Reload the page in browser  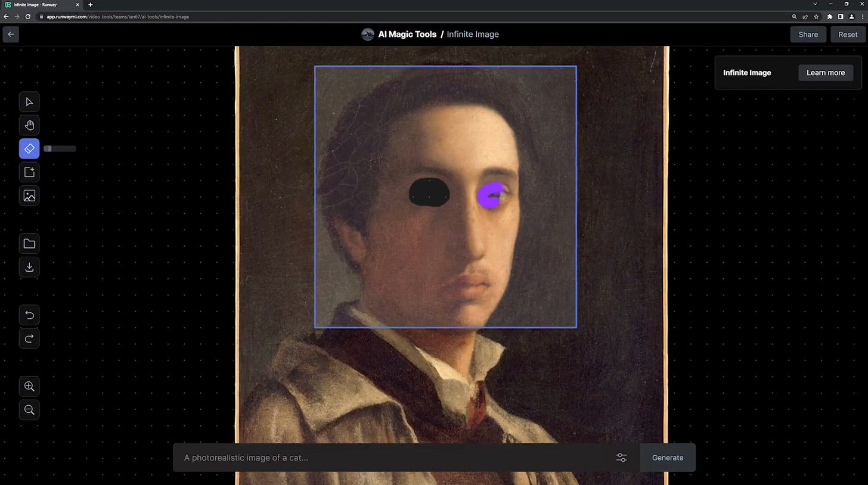27,17
